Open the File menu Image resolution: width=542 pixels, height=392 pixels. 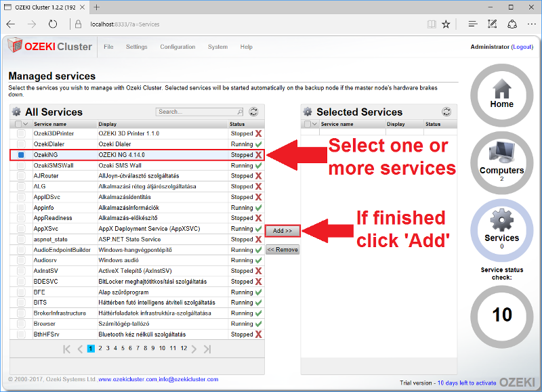coord(108,47)
